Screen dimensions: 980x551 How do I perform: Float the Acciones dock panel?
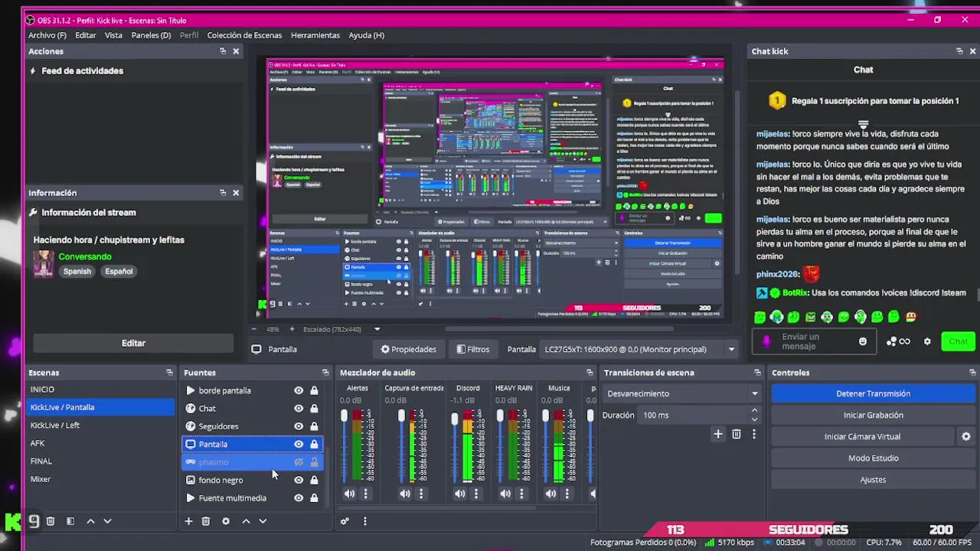pos(223,51)
